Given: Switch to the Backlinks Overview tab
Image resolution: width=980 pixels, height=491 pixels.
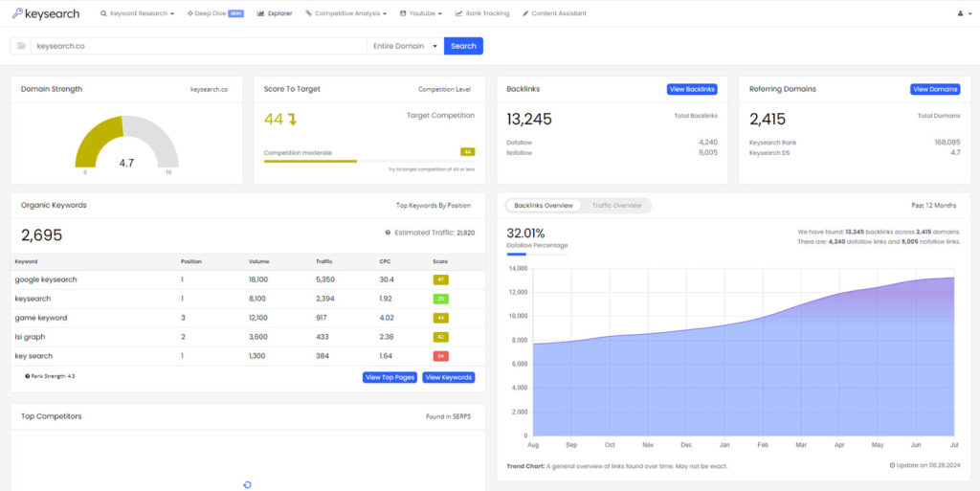Looking at the screenshot, I should [x=545, y=205].
